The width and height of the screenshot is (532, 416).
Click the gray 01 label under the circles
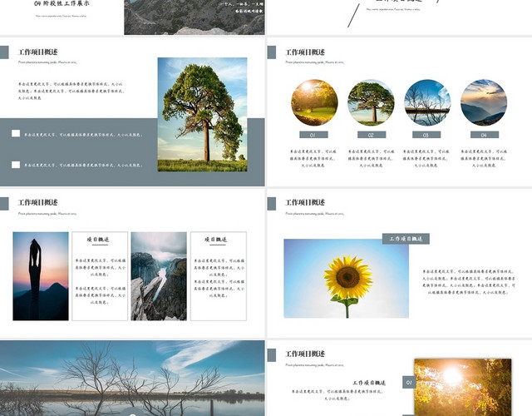(x=313, y=135)
